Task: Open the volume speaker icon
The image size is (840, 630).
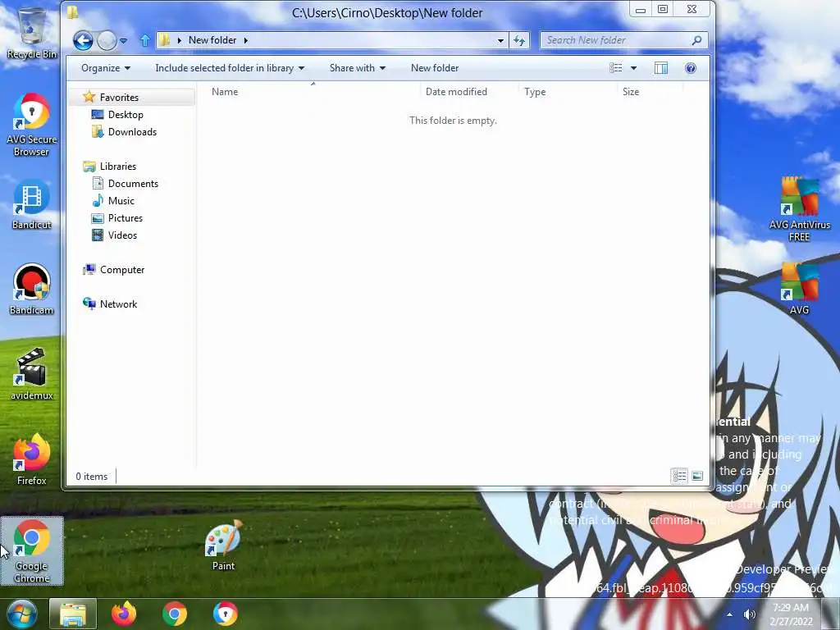Action: click(x=750, y=614)
